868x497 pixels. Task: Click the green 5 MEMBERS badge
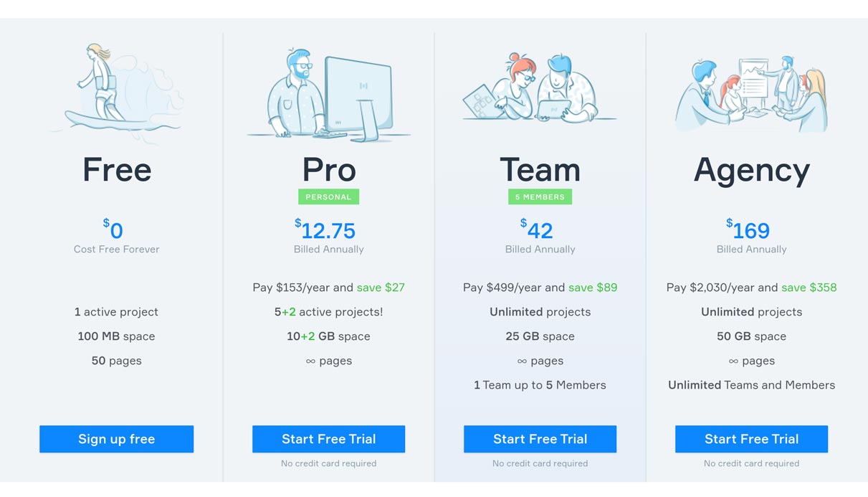coord(540,197)
